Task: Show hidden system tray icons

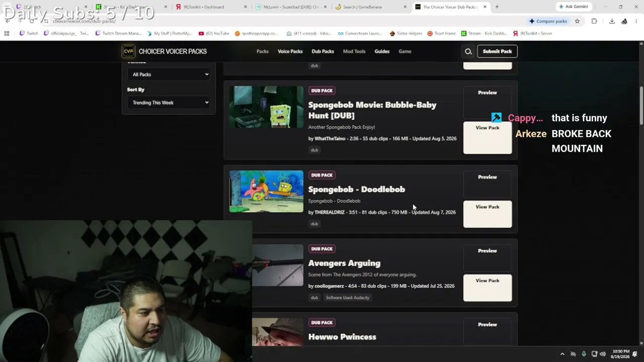Action: [x=562, y=354]
